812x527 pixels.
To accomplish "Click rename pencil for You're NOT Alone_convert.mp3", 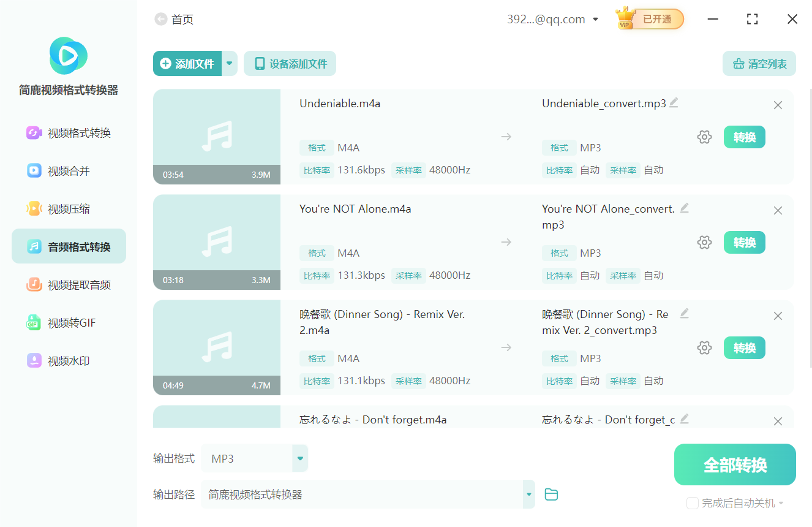I will pyautogui.click(x=684, y=208).
